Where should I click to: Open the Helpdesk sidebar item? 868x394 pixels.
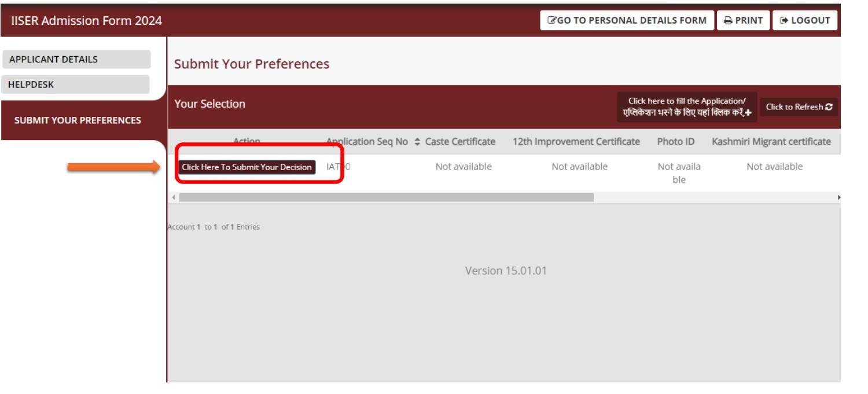click(x=75, y=84)
